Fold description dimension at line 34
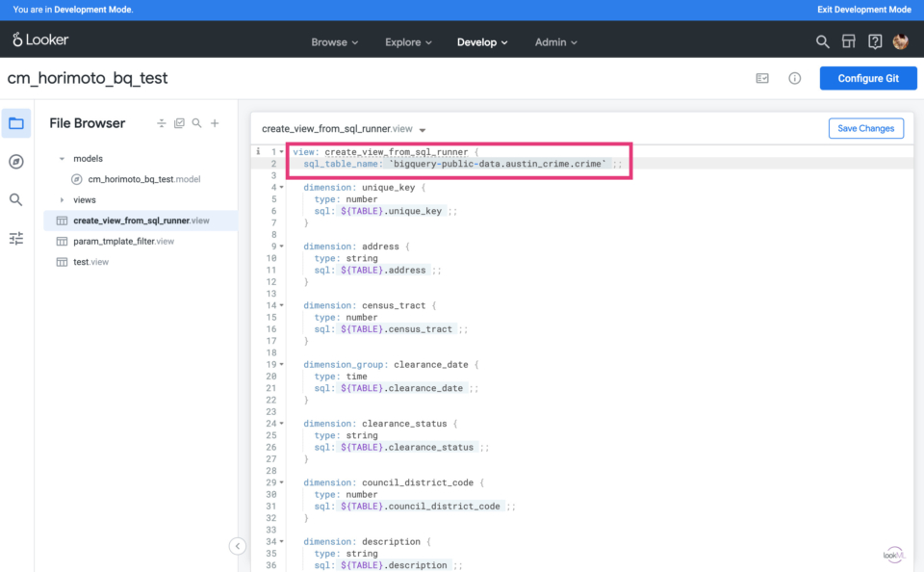The height and width of the screenshot is (572, 924). pyautogui.click(x=282, y=541)
